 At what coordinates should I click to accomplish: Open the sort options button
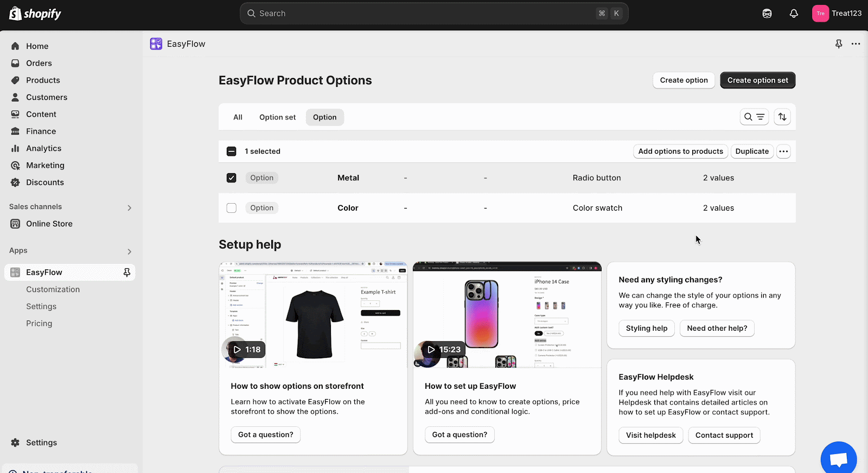click(782, 117)
